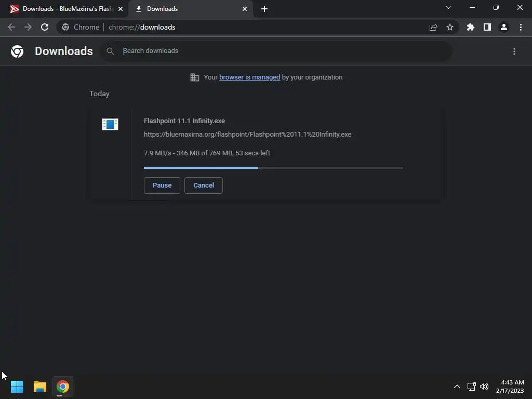Bookmark this tab with the star
Image resolution: width=532 pixels, height=399 pixels.
pos(450,27)
